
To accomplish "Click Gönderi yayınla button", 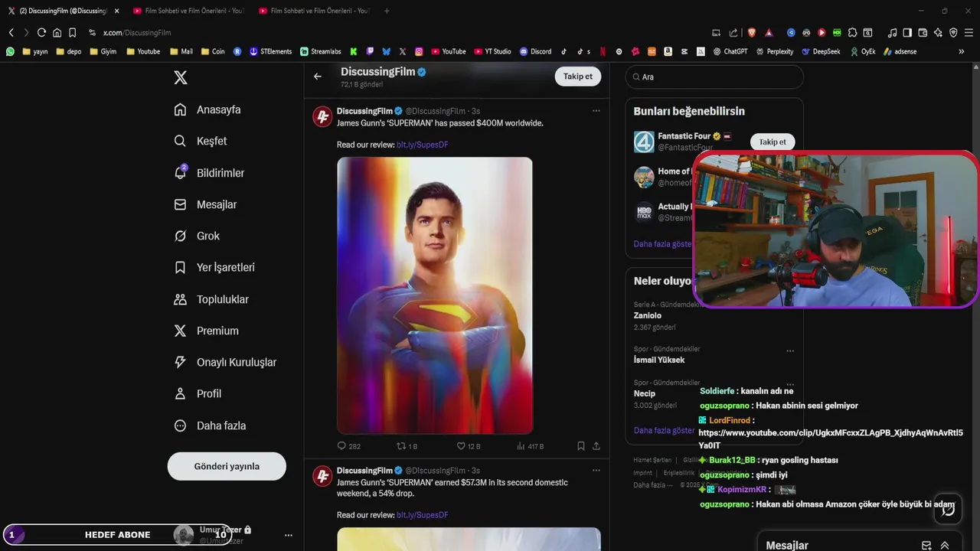I will 227,466.
